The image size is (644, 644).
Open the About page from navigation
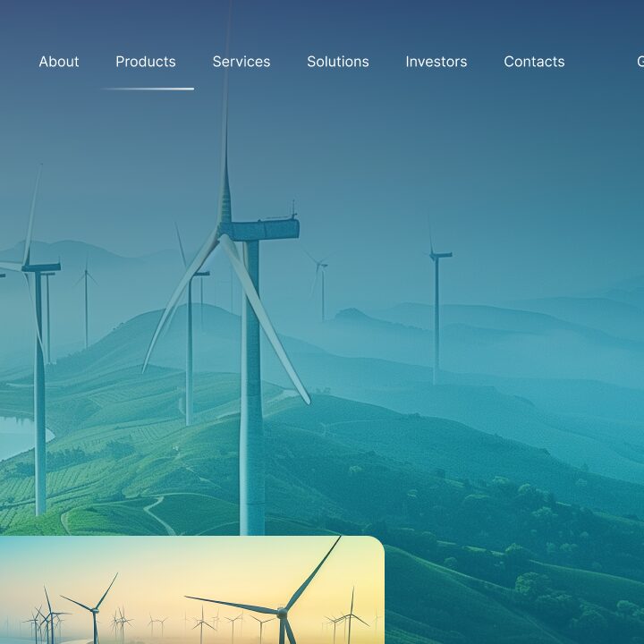59,62
